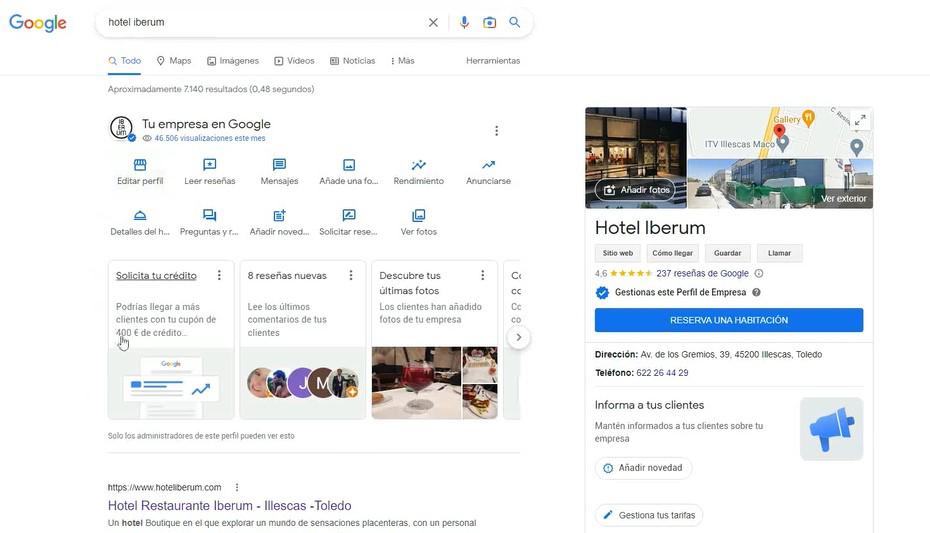Click the info icon next to reseñas de Google
930x533 pixels.
tap(759, 273)
